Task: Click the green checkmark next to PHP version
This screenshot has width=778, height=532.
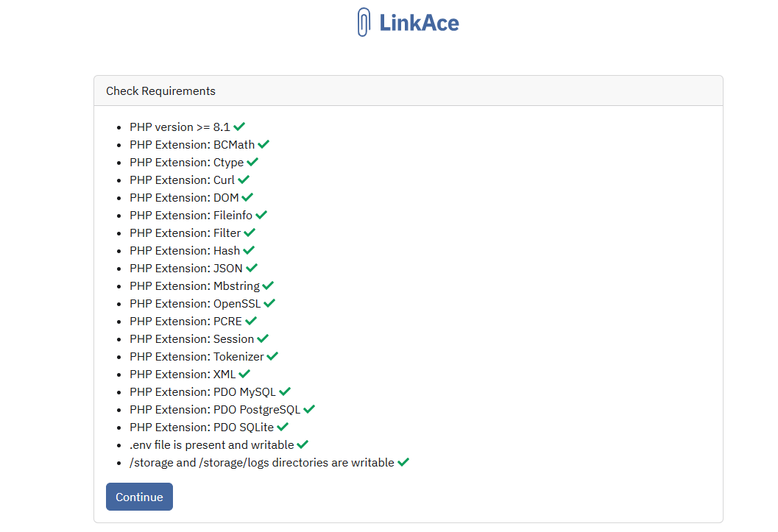Action: (x=239, y=127)
